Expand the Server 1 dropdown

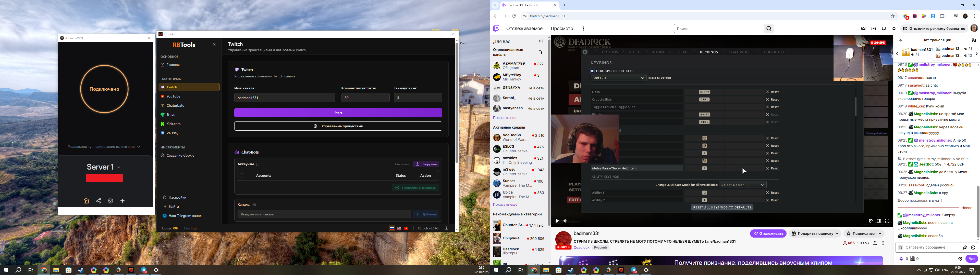point(119,167)
